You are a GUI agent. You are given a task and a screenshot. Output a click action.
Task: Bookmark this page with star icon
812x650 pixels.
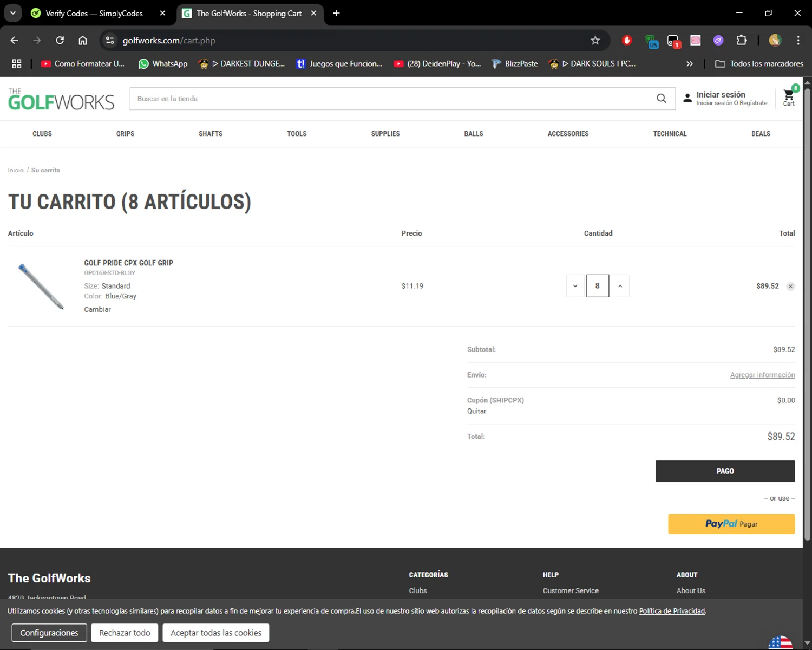click(x=595, y=40)
